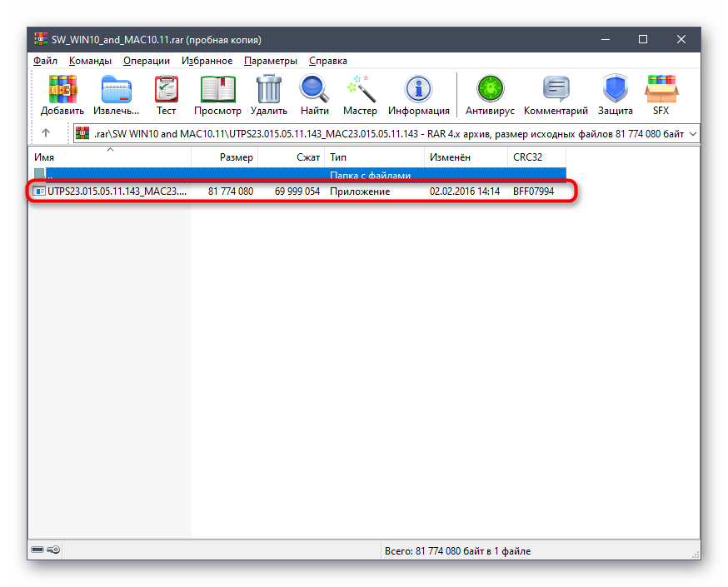The image size is (728, 587).
Task: Launch the Мастер wizard wand icon
Action: click(361, 88)
